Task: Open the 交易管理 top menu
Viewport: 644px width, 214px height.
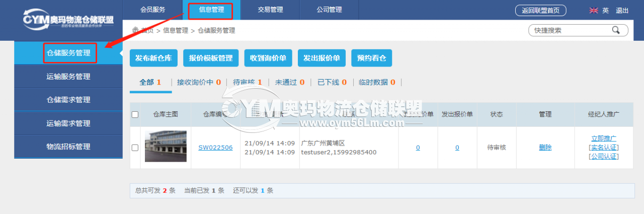Action: pyautogui.click(x=270, y=10)
